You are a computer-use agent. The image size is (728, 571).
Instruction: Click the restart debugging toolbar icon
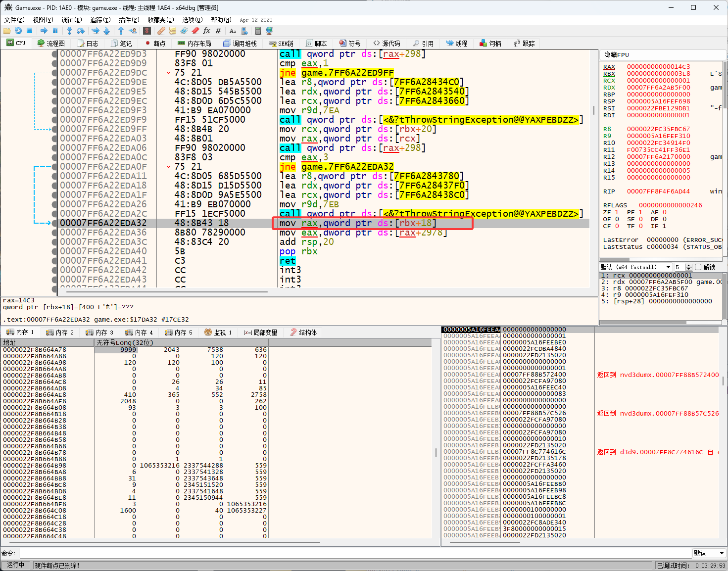point(18,31)
